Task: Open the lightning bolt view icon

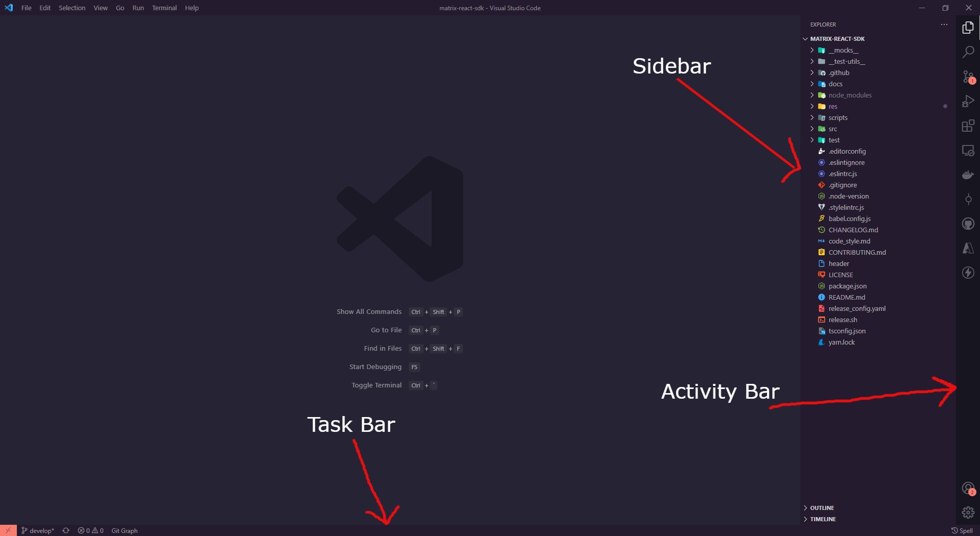Action: click(968, 273)
